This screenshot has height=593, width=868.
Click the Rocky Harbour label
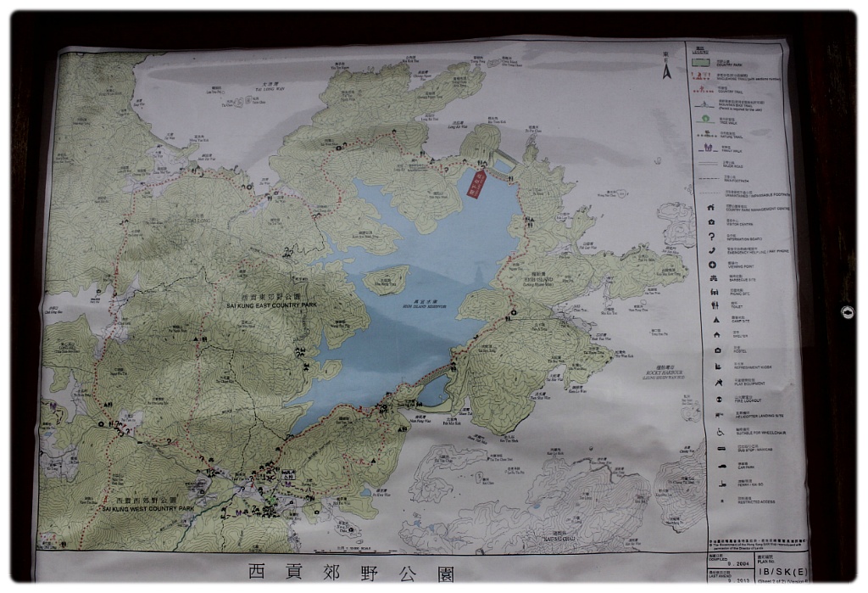(x=663, y=374)
